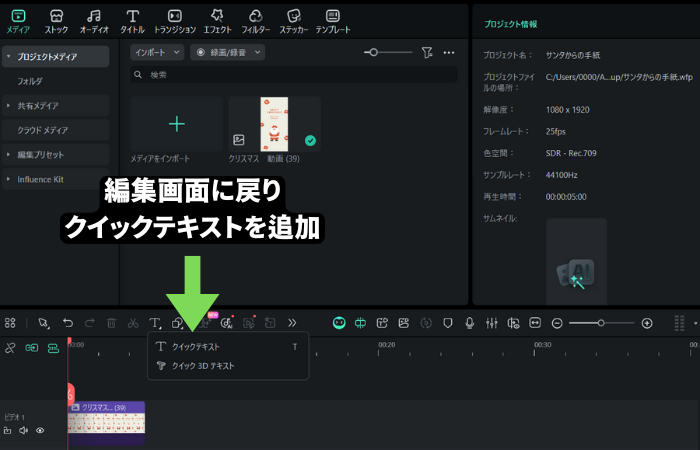
Task: Open the media panel more options menu
Action: pos(449,53)
